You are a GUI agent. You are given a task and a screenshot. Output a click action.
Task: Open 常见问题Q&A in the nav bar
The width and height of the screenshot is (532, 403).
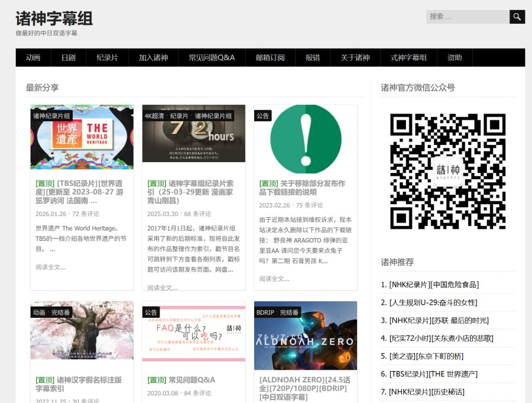pyautogui.click(x=212, y=57)
